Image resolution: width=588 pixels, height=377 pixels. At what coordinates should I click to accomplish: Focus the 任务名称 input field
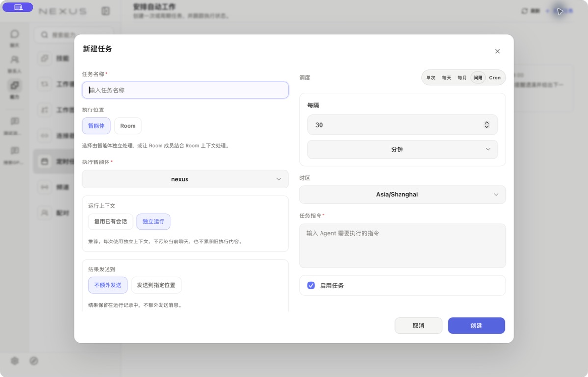click(185, 90)
